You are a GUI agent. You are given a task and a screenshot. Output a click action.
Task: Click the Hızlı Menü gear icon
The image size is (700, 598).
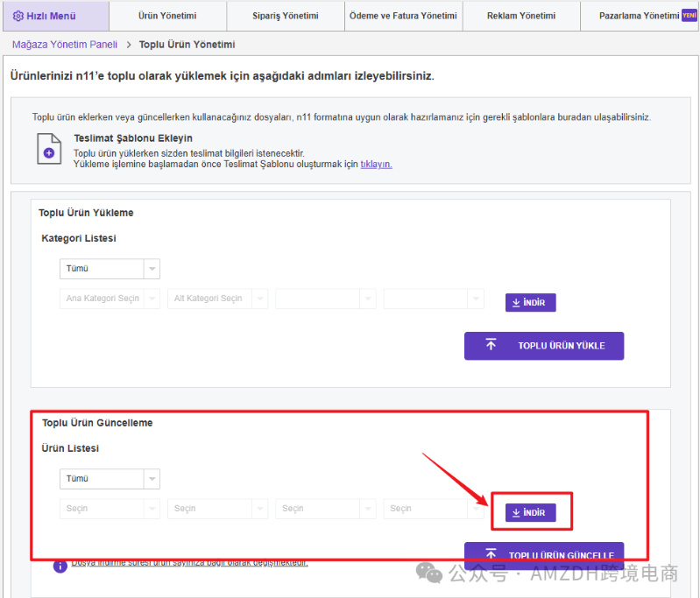click(18, 16)
